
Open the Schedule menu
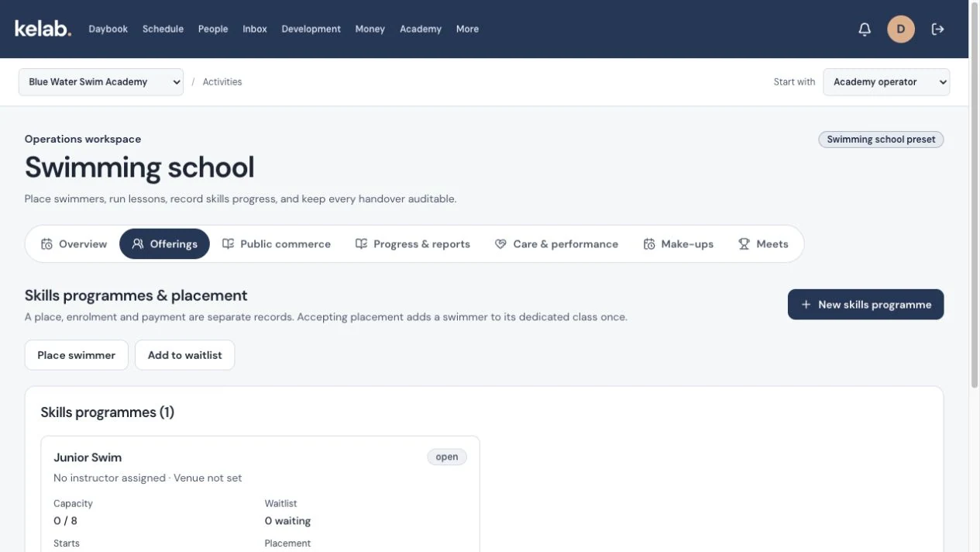click(163, 29)
